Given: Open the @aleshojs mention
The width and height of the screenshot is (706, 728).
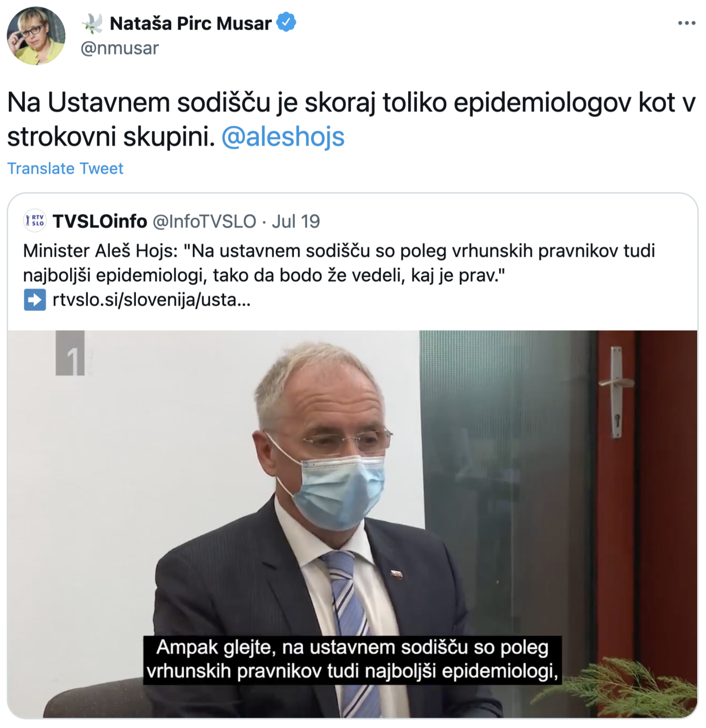Looking at the screenshot, I should tap(283, 137).
